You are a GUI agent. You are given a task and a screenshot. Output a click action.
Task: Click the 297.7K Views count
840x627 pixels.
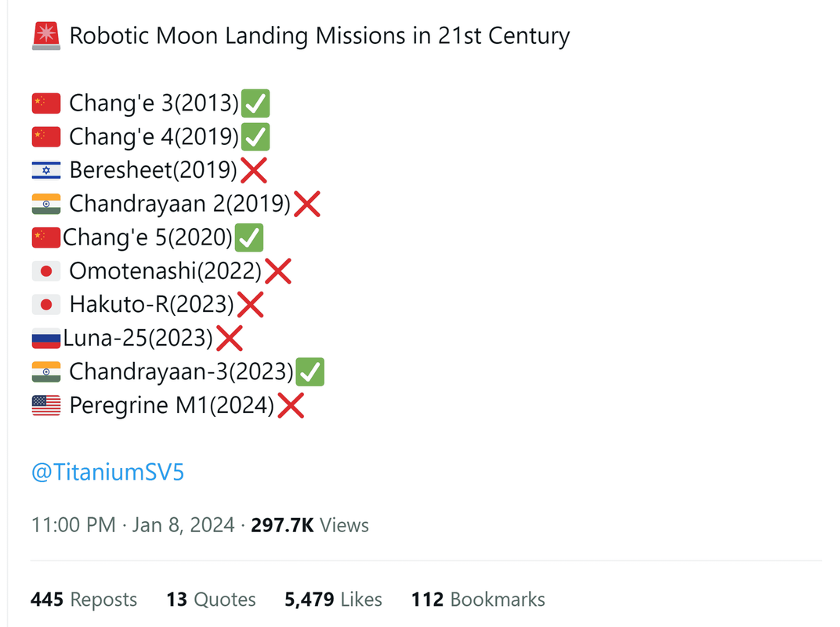[x=310, y=525]
